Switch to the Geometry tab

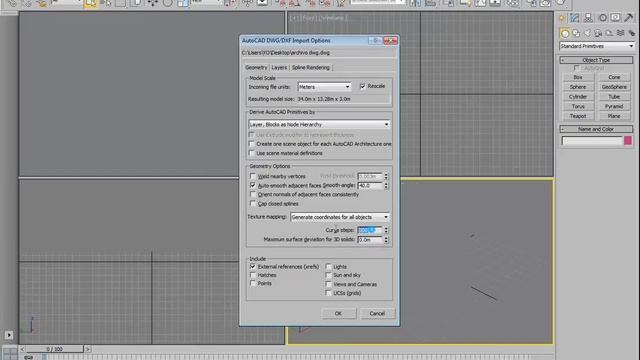[x=256, y=67]
